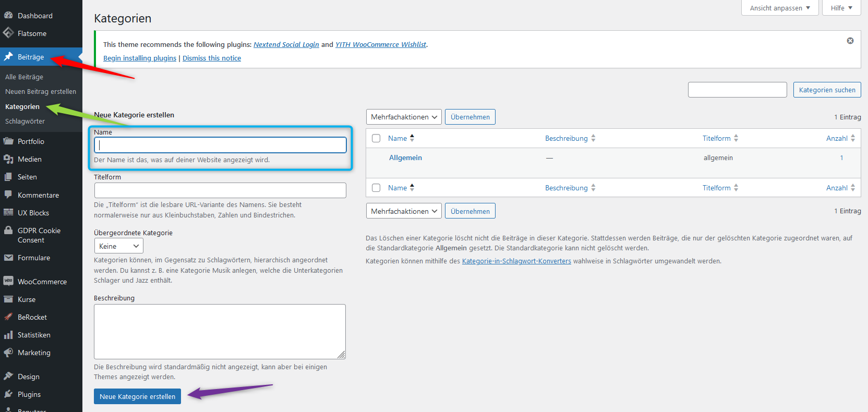Image resolution: width=868 pixels, height=412 pixels.
Task: Open the bottom Mehrfachaktionen dropdown
Action: pyautogui.click(x=404, y=211)
